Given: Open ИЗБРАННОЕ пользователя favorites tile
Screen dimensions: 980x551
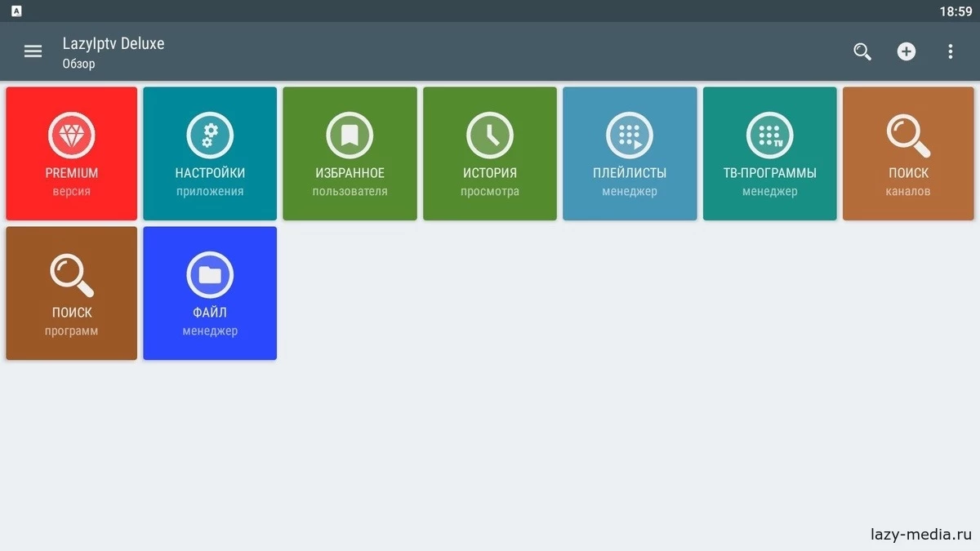Looking at the screenshot, I should pyautogui.click(x=350, y=153).
